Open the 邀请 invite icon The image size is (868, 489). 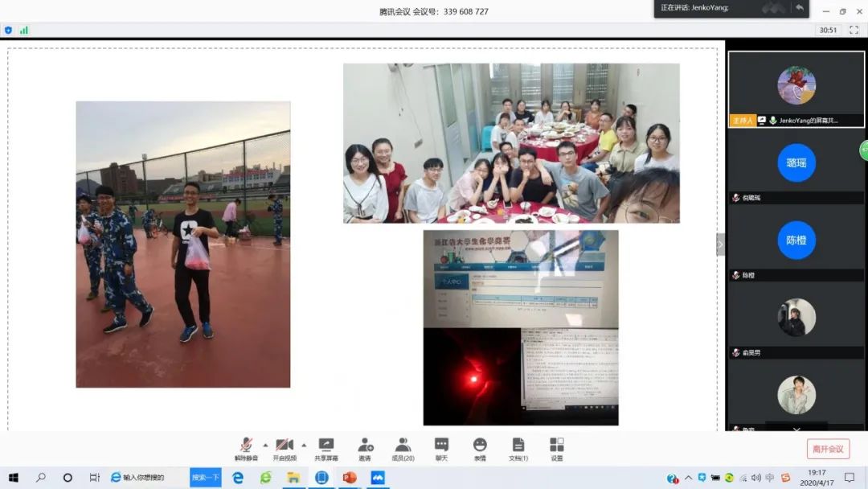pos(365,448)
